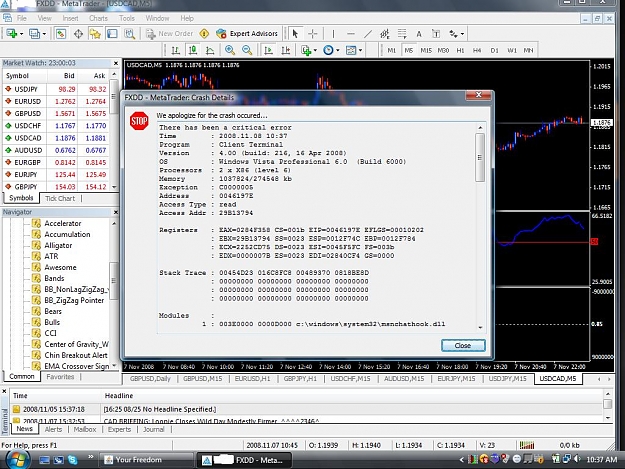Select the H1 timeframe button
Viewport: 625px width, 469px height.
(460, 50)
